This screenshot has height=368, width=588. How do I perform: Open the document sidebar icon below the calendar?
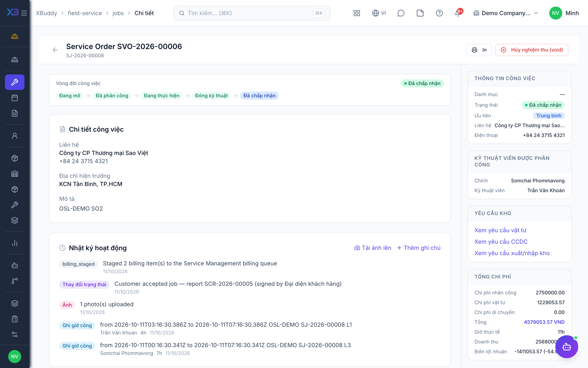pyautogui.click(x=14, y=113)
